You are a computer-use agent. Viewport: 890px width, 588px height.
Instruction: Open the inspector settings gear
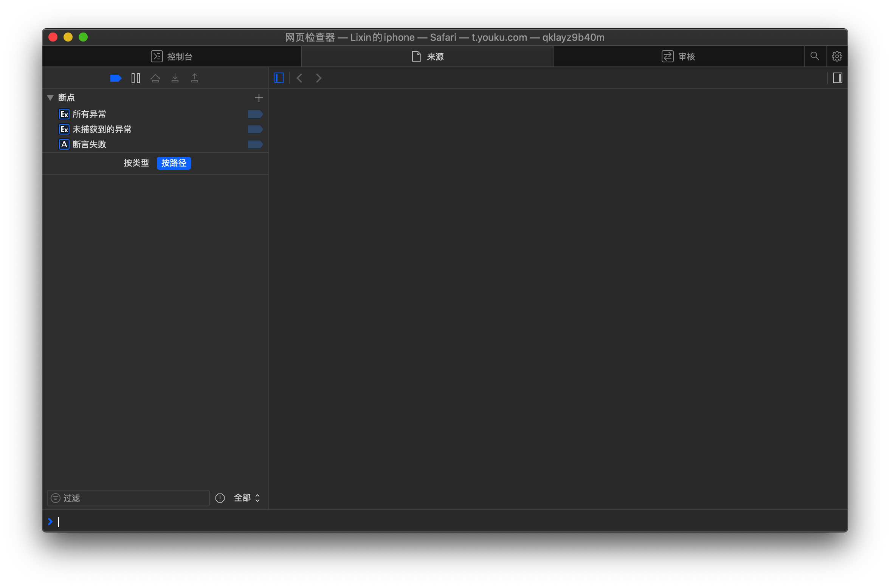click(x=837, y=57)
